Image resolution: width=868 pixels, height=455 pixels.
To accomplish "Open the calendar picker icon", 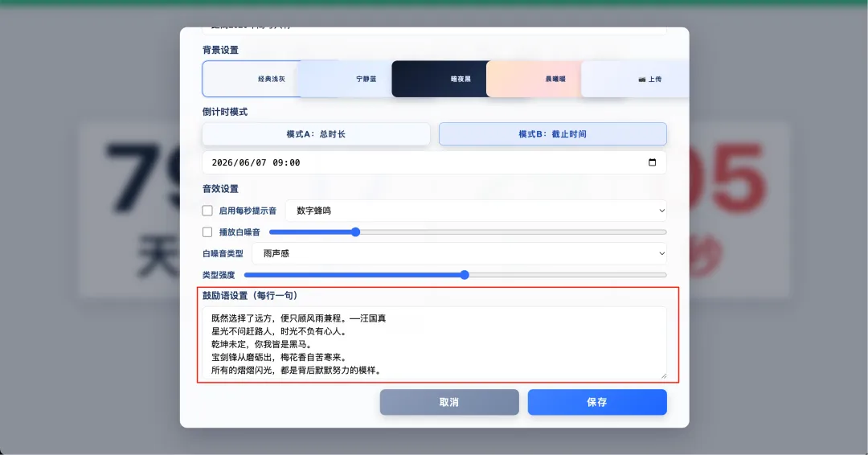I will point(652,162).
